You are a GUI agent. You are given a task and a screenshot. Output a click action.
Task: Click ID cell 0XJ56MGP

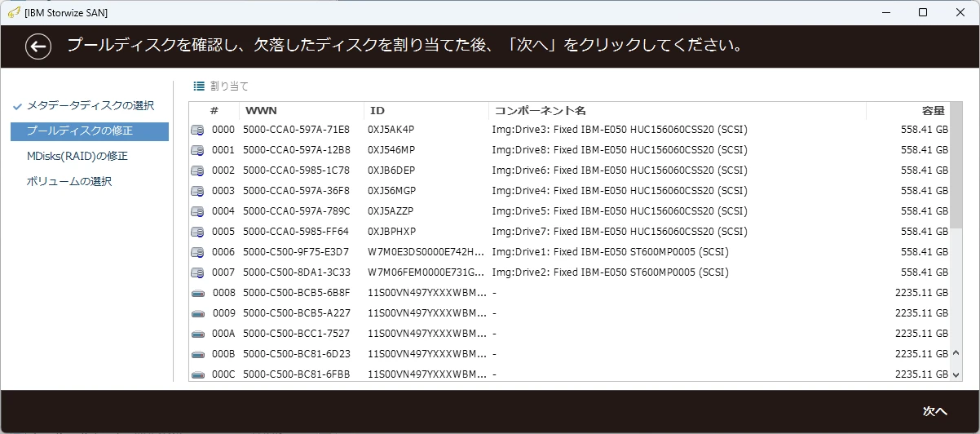[392, 191]
